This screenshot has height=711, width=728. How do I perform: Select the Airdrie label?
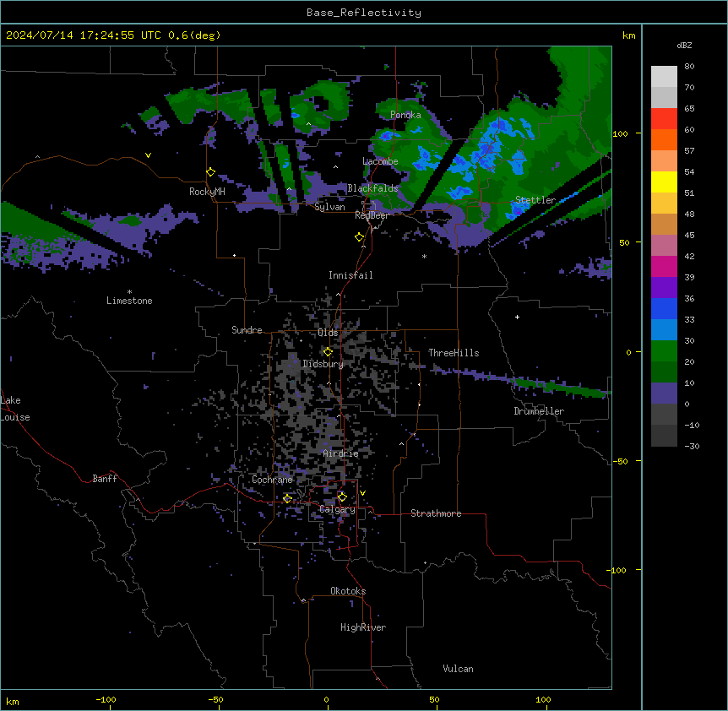click(341, 453)
